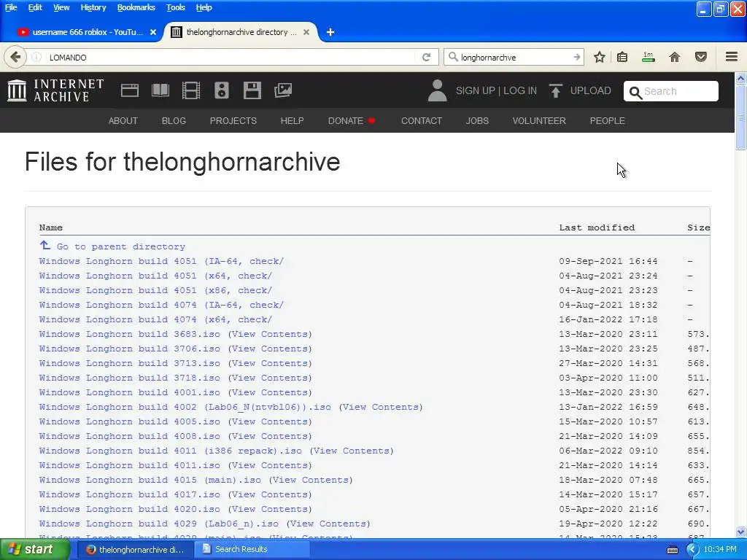Open the History menu
This screenshot has width=747, height=560.
pyautogui.click(x=93, y=7)
